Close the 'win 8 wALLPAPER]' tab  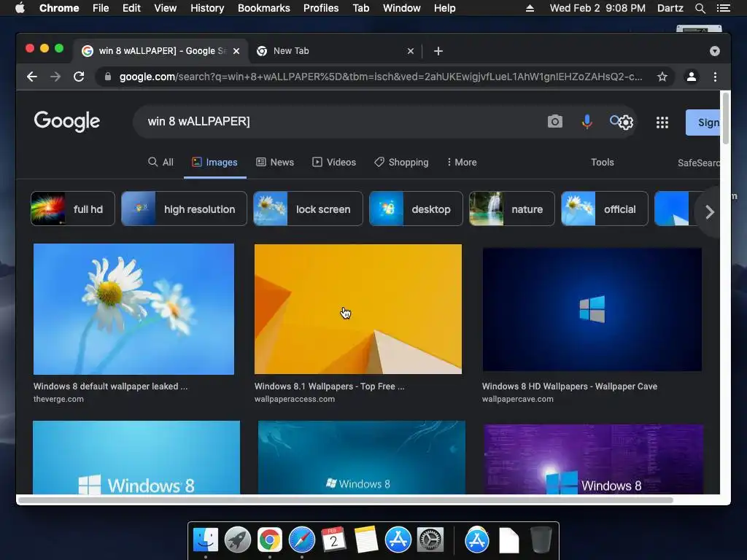coord(236,51)
